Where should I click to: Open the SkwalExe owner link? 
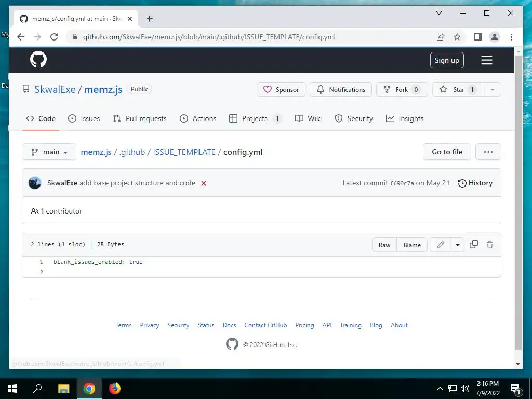click(x=55, y=89)
